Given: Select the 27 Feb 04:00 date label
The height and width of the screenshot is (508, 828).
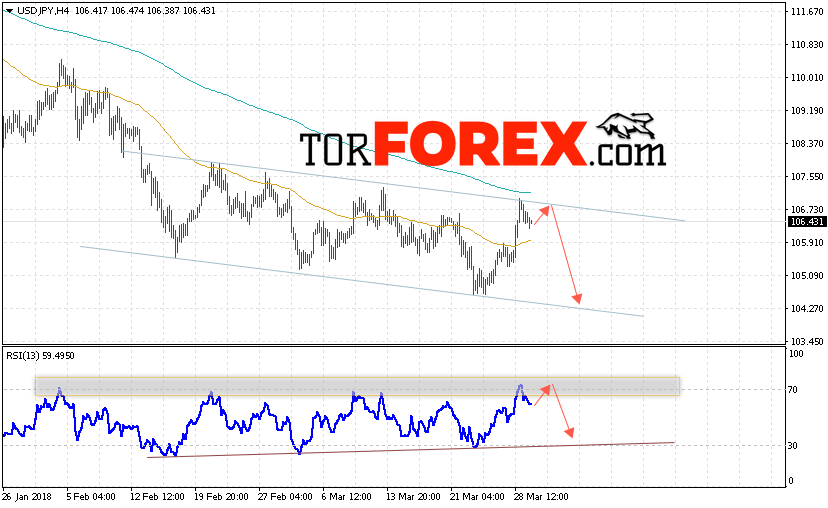Looking at the screenshot, I should [x=285, y=497].
